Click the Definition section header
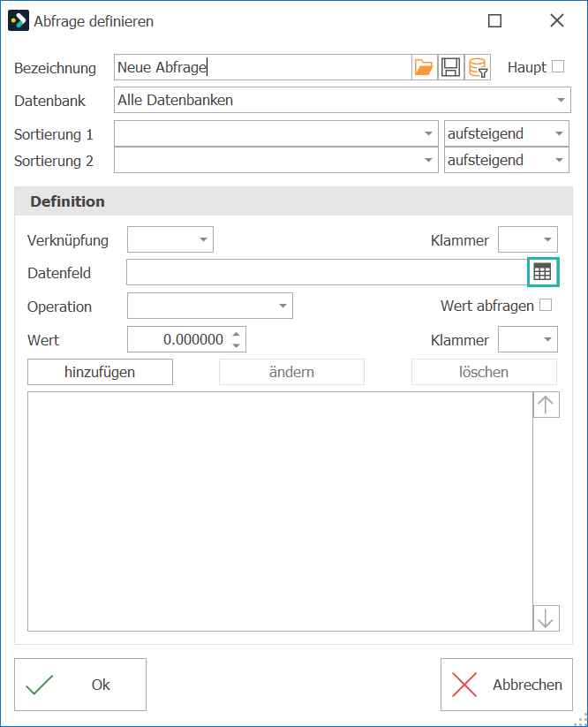 [x=293, y=201]
